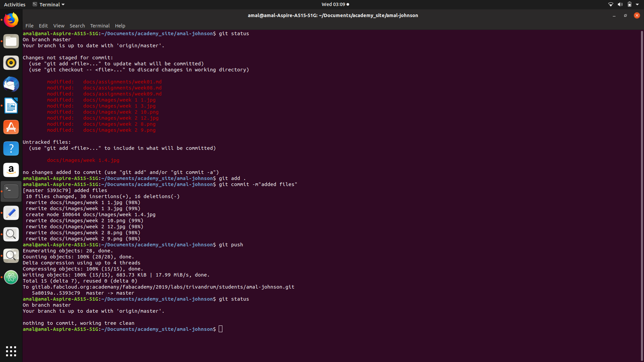The height and width of the screenshot is (362, 644).
Task: Click the Activities button
Action: pos(14,4)
